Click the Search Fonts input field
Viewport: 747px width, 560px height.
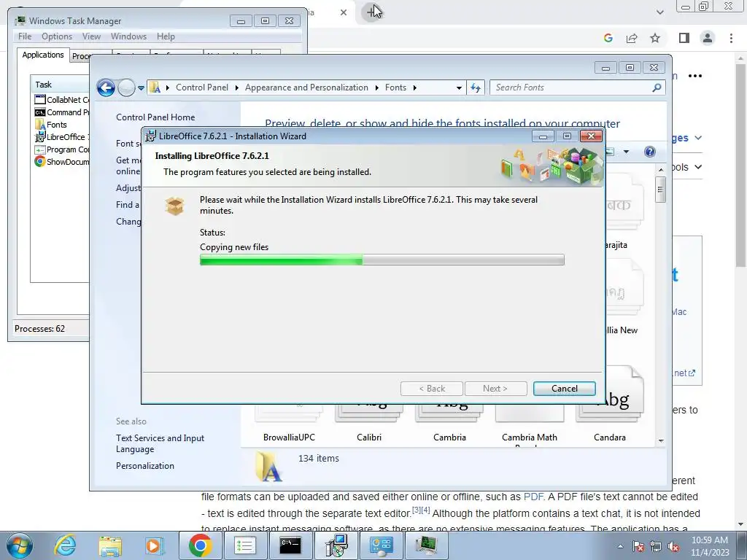(x=570, y=87)
